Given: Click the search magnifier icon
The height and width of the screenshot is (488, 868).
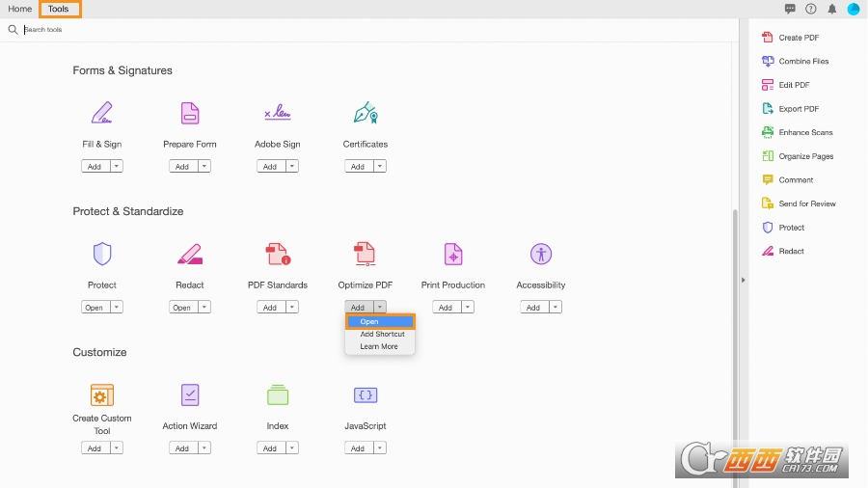Looking at the screenshot, I should [x=13, y=30].
